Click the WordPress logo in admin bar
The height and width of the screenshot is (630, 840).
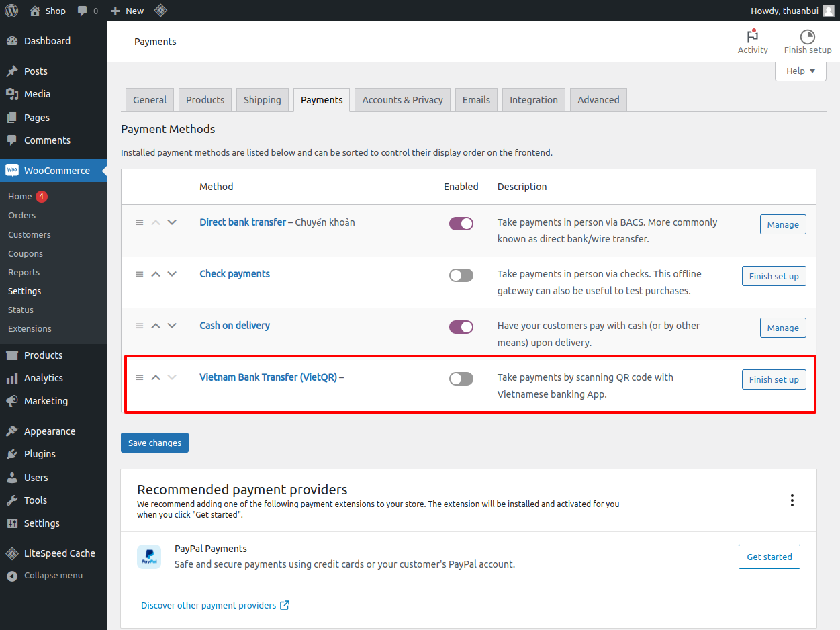click(11, 11)
